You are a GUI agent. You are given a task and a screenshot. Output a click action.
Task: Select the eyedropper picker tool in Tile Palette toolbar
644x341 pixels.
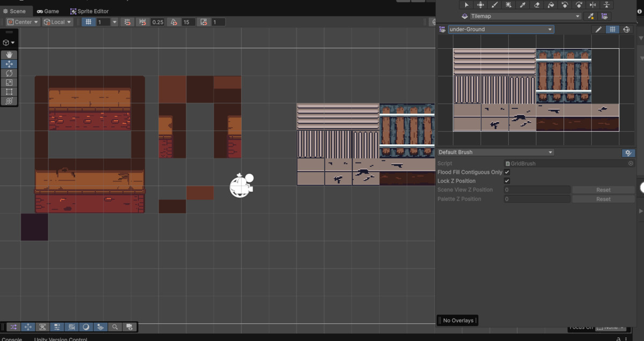(523, 5)
